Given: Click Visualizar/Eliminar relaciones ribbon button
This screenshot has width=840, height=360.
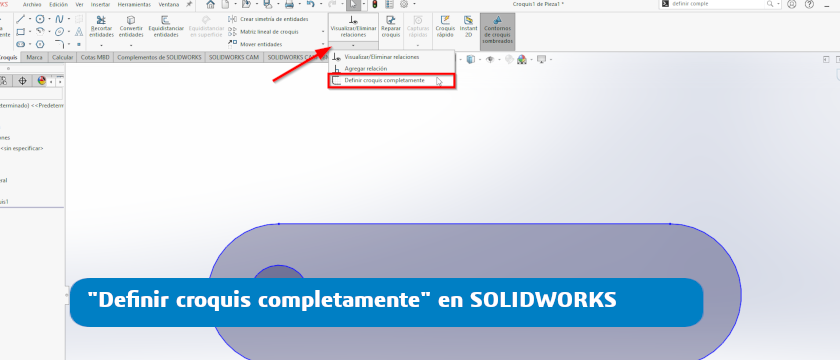Looking at the screenshot, I should coord(353,27).
